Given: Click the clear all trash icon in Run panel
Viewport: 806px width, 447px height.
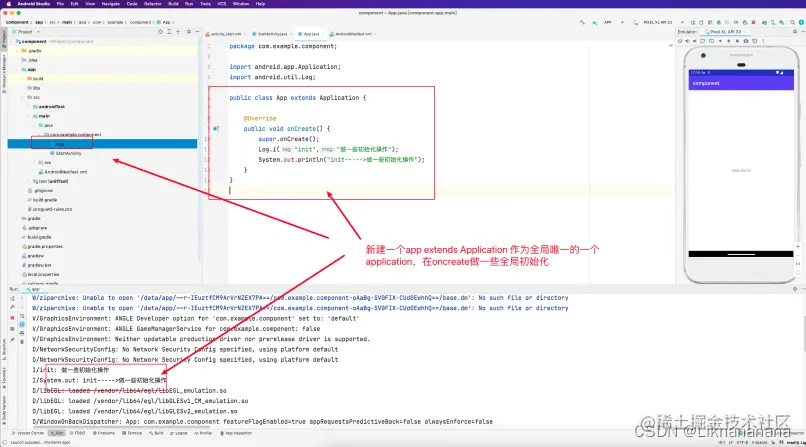Looking at the screenshot, I should point(22,342).
